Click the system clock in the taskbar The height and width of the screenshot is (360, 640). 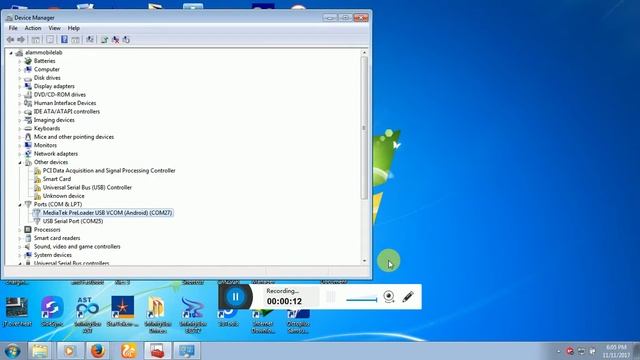616,351
